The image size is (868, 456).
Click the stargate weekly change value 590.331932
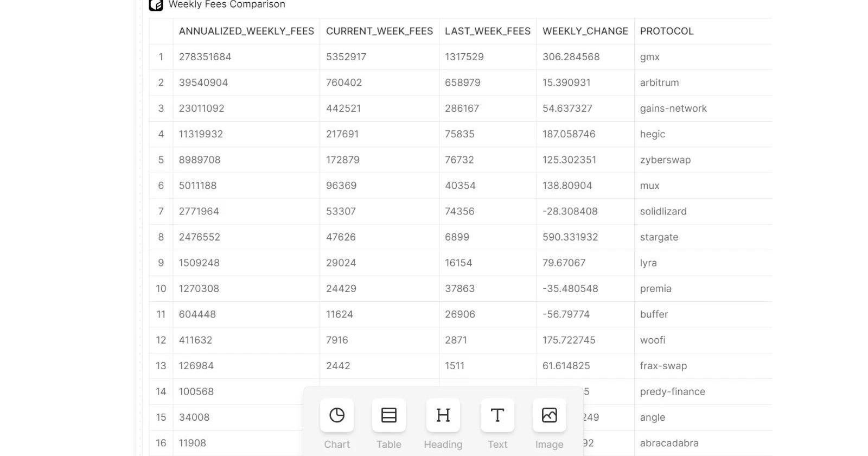tap(570, 237)
